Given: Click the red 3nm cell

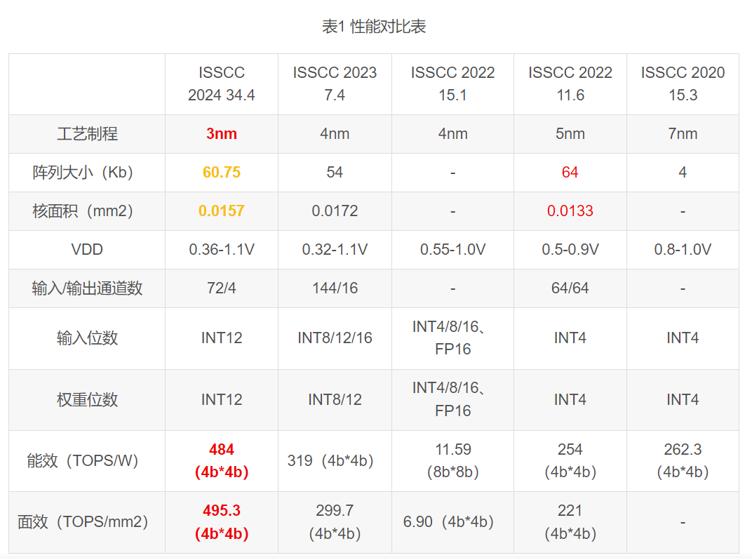Looking at the screenshot, I should [222, 134].
